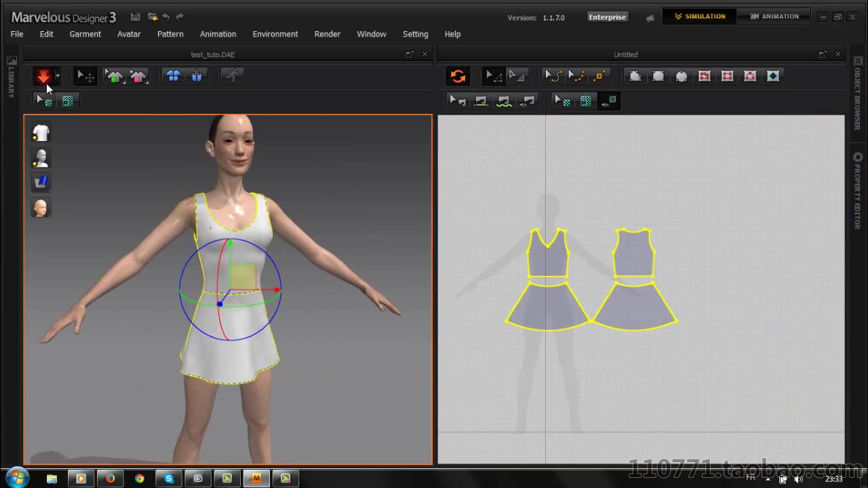Toggle garment display shirt icon in 3D view
The image size is (868, 488).
(x=41, y=133)
